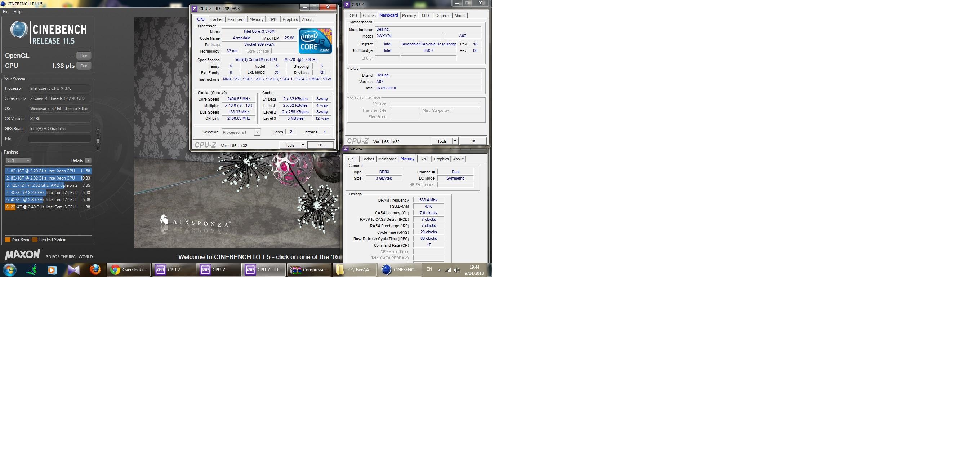This screenshot has height=453, width=980.
Task: Open SPD tab in CPU-Z ID window
Action: pos(273,19)
